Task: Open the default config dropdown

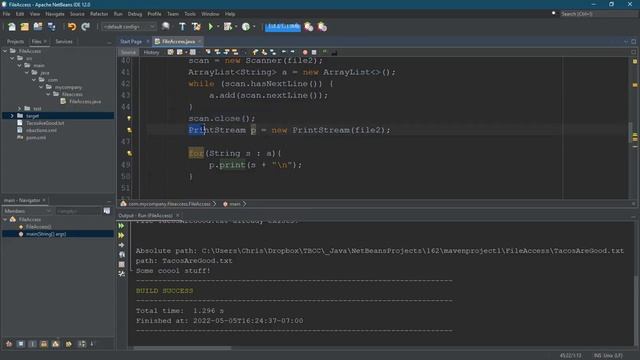Action: point(129,27)
